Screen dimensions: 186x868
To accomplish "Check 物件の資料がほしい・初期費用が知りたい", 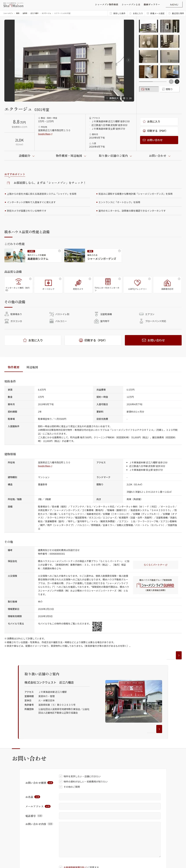I will tap(60, 781).
